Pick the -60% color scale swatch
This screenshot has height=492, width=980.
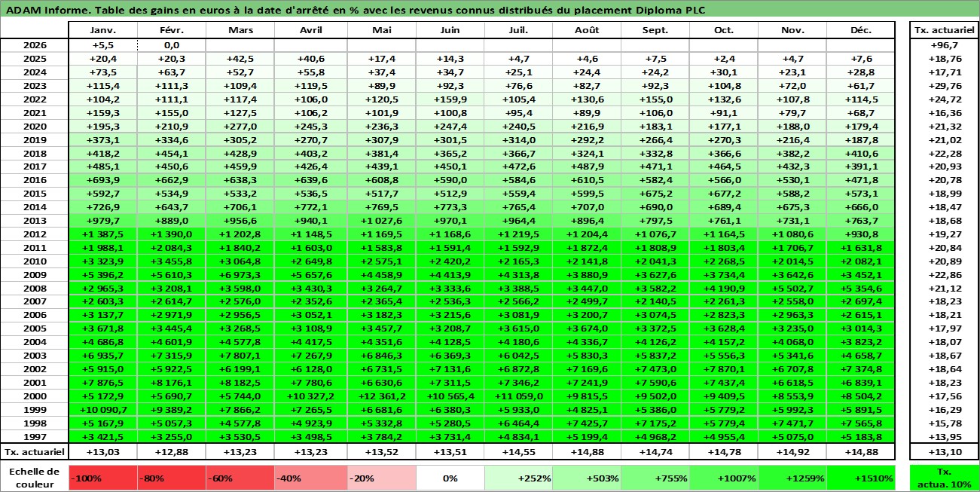[240, 478]
